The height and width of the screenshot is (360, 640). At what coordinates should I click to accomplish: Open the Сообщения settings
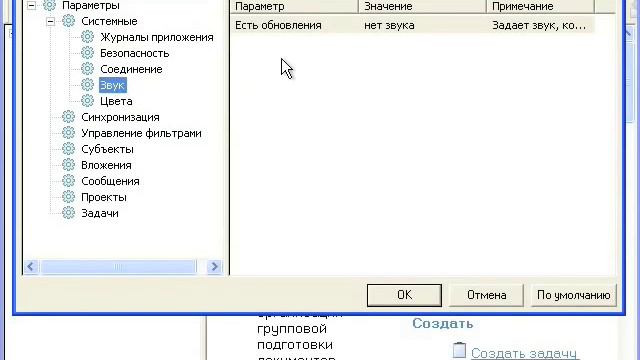click(x=110, y=181)
